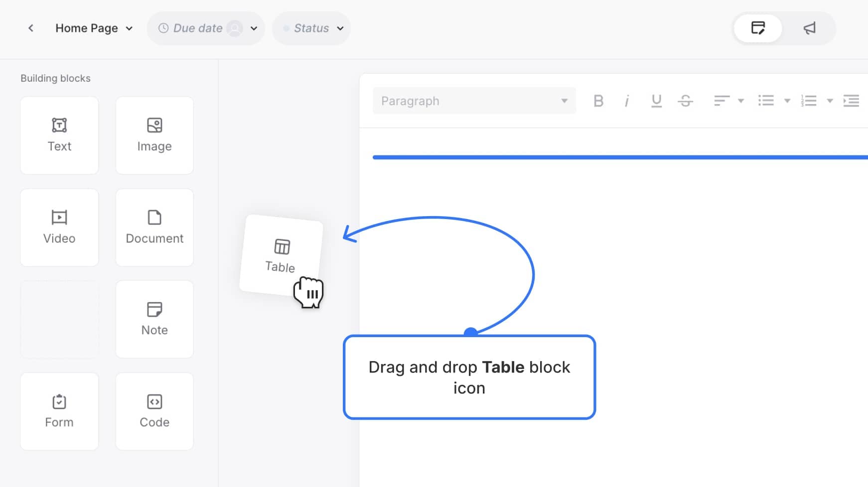This screenshot has height=487, width=868.
Task: Click the Building blocks heading
Action: [x=55, y=78]
